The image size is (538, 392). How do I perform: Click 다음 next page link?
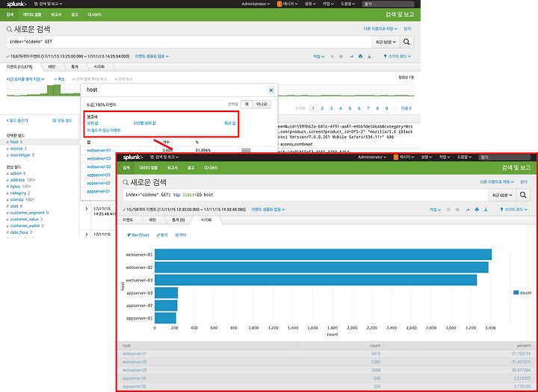click(x=406, y=108)
